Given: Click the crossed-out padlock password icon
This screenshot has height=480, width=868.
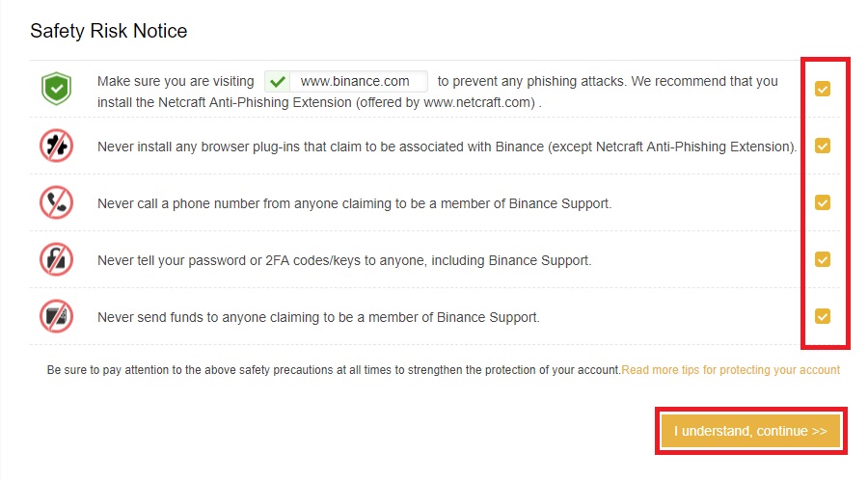Looking at the screenshot, I should 56,259.
